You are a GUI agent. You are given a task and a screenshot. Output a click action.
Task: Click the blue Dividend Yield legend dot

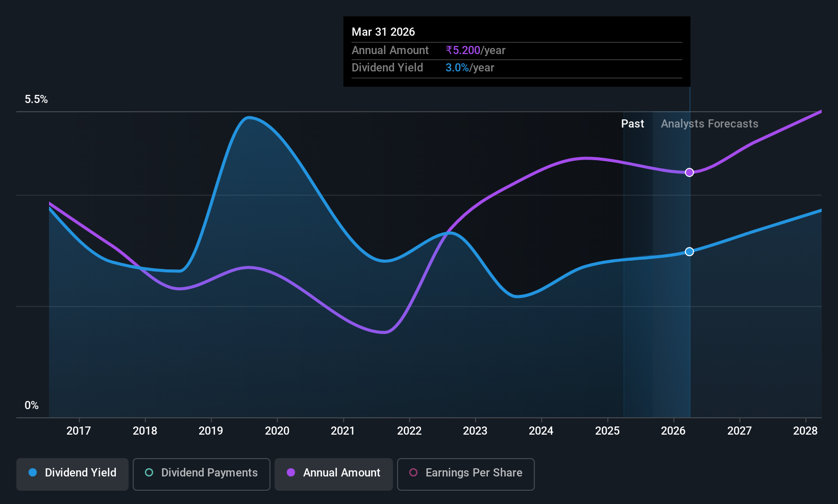pos(33,472)
